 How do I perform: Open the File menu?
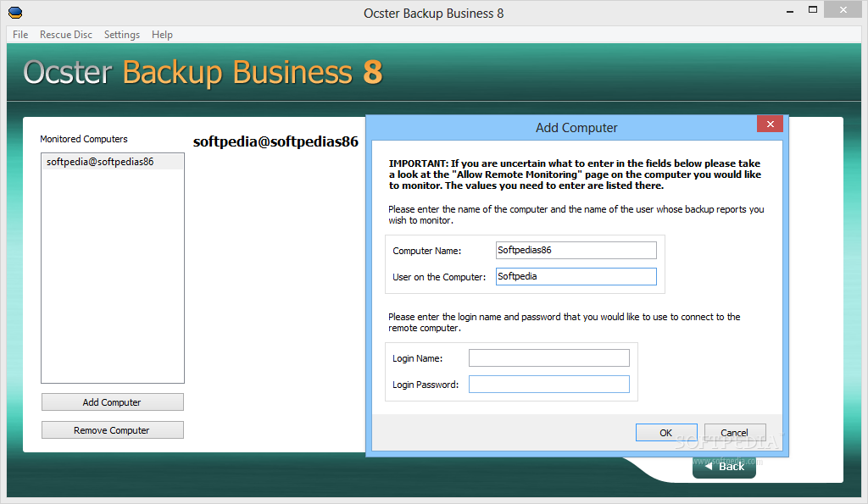tap(20, 34)
